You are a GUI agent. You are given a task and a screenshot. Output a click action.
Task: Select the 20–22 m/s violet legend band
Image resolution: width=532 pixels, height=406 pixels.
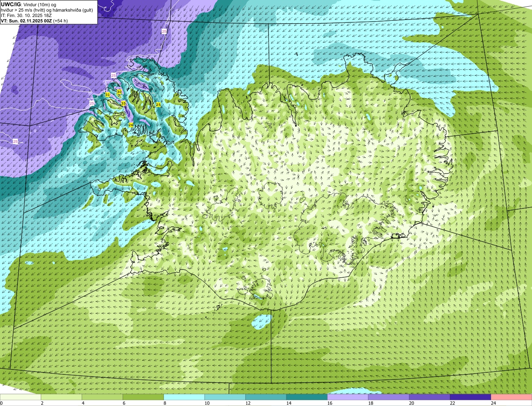[x=430, y=397]
